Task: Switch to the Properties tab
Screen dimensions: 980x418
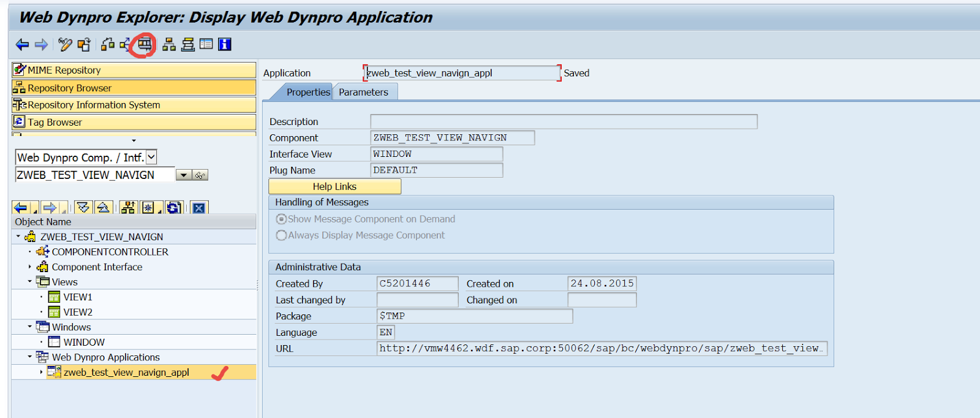Action: (x=307, y=92)
